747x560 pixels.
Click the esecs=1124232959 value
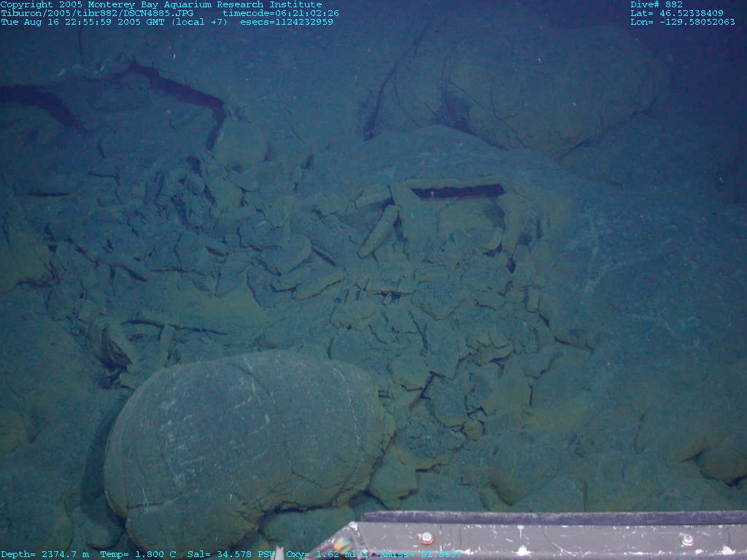click(286, 22)
